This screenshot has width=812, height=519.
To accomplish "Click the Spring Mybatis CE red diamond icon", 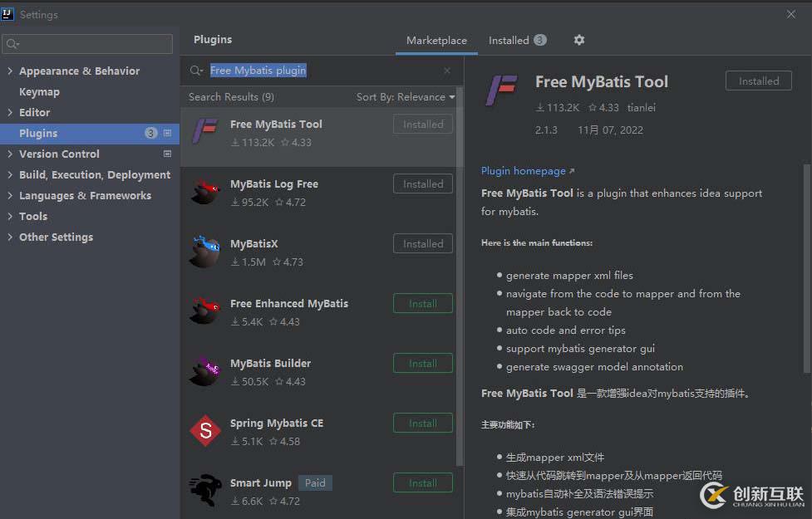I will tap(205, 430).
